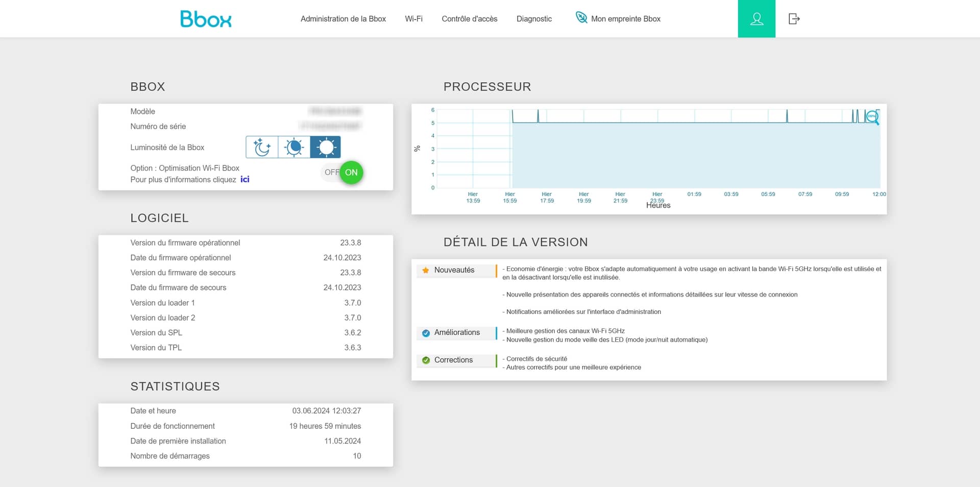Screen dimensions: 980x487
Task: Set Bbox brightness to full sun mode
Action: pyautogui.click(x=326, y=148)
